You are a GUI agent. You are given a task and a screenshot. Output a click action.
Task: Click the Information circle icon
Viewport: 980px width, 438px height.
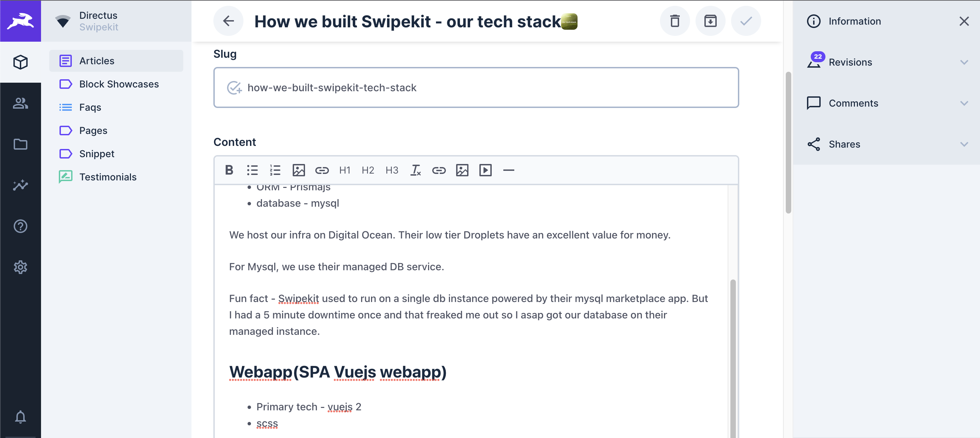point(813,21)
